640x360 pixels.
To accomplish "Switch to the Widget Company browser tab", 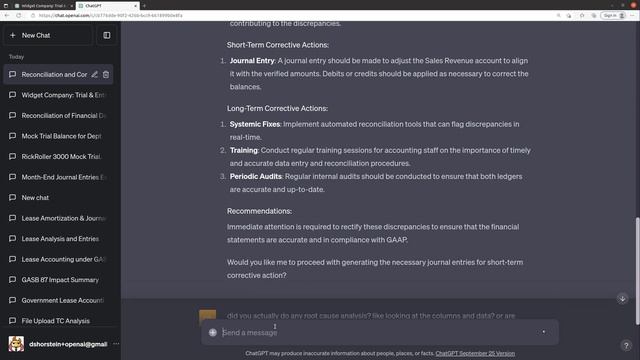I will point(43,6).
